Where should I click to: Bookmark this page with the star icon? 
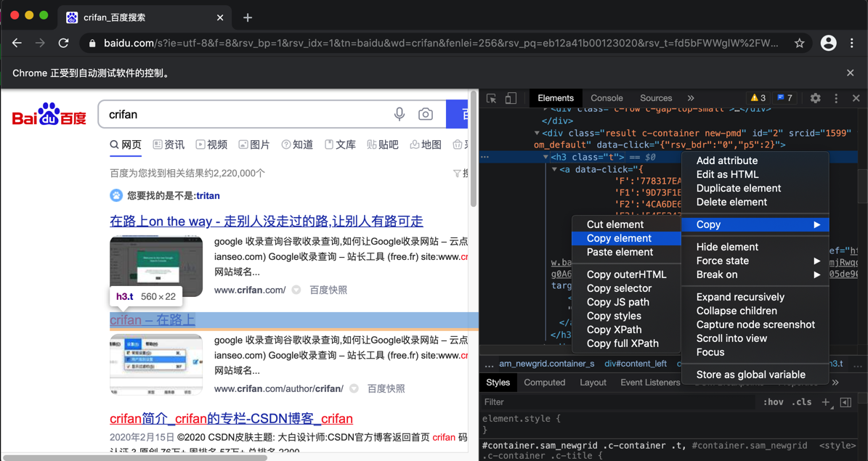click(x=799, y=43)
